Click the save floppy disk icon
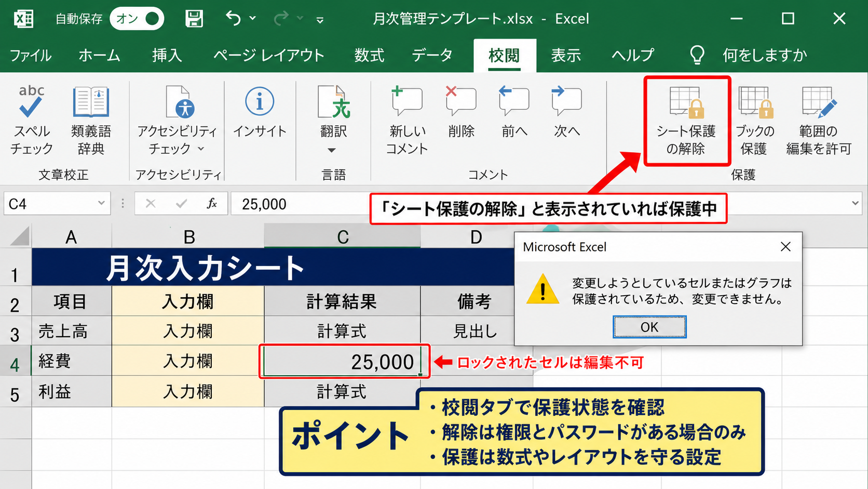868x489 pixels. pyautogui.click(x=194, y=19)
